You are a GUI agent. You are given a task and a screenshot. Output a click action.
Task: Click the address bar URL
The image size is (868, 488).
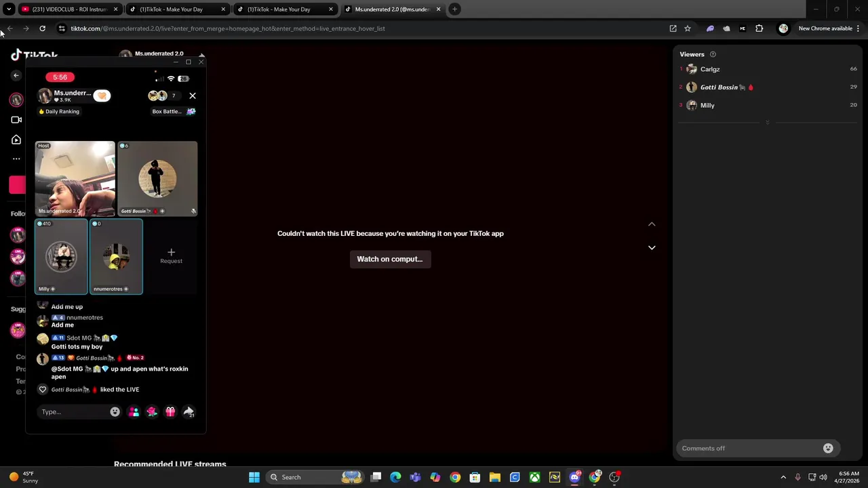click(228, 28)
